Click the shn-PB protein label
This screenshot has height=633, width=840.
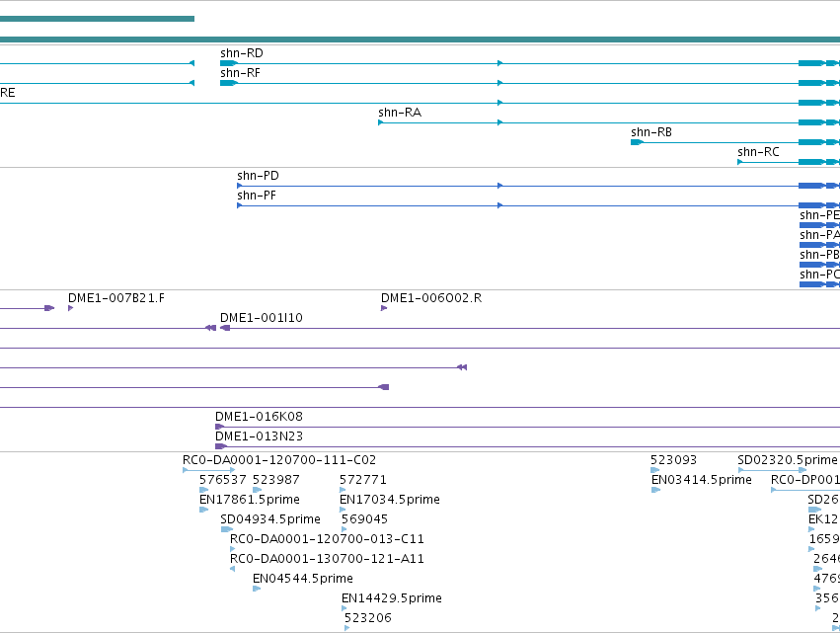tap(819, 255)
